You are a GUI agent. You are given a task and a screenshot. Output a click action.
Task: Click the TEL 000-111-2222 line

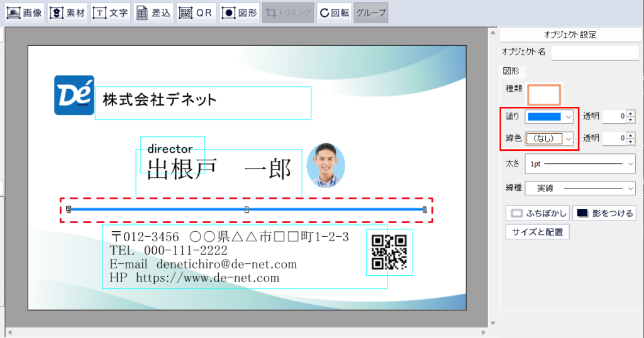point(169,251)
